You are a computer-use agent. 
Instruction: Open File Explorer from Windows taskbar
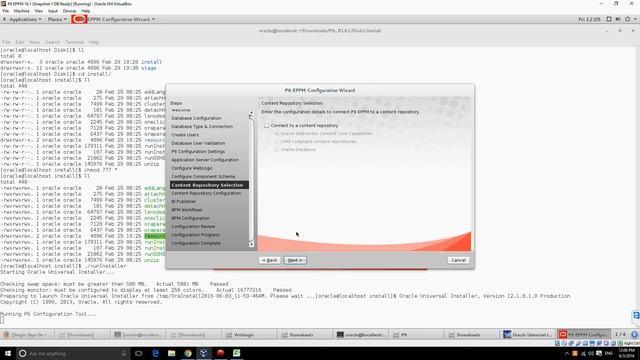tap(171, 353)
